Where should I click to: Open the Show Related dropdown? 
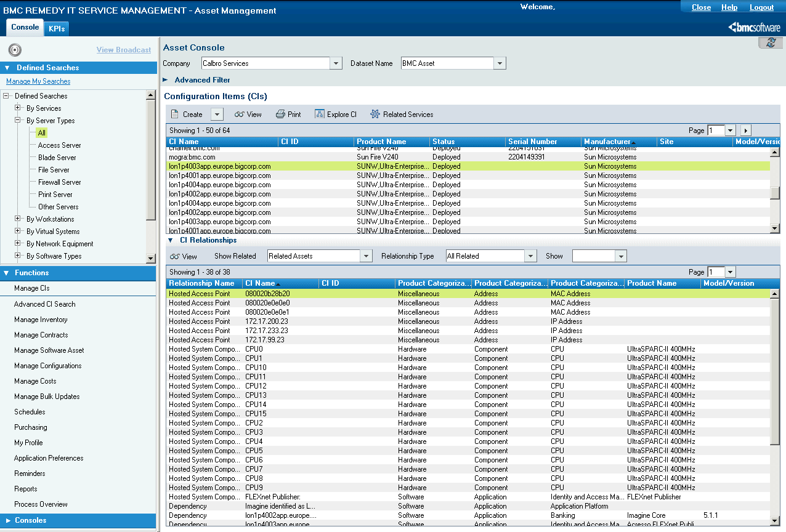pyautogui.click(x=367, y=256)
